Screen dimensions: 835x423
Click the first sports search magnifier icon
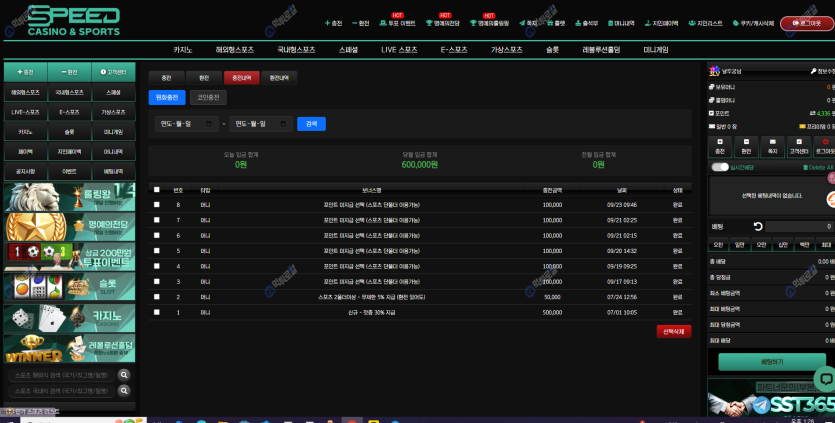tap(124, 375)
